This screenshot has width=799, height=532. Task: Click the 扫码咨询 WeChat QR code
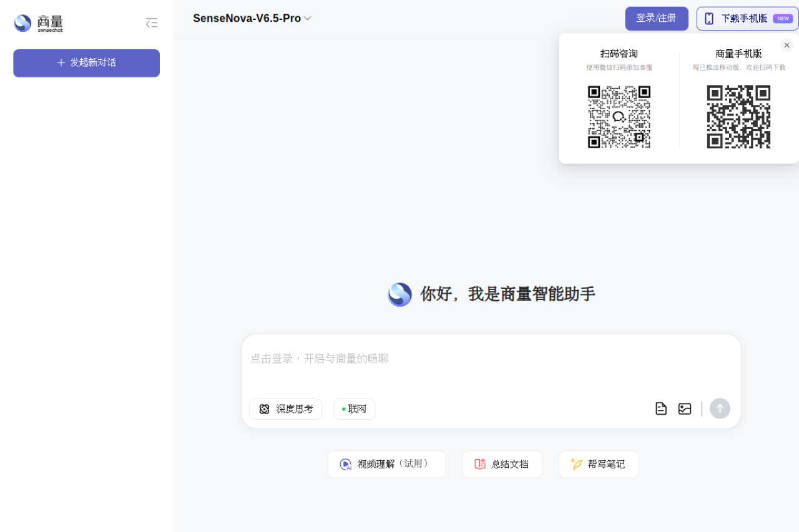619,117
